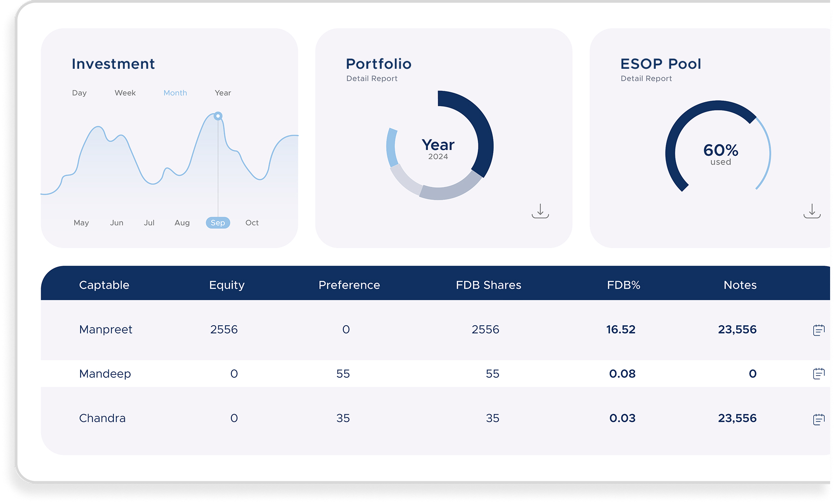Switch investment chart to Year view
Image resolution: width=835 pixels, height=504 pixels.
(223, 93)
